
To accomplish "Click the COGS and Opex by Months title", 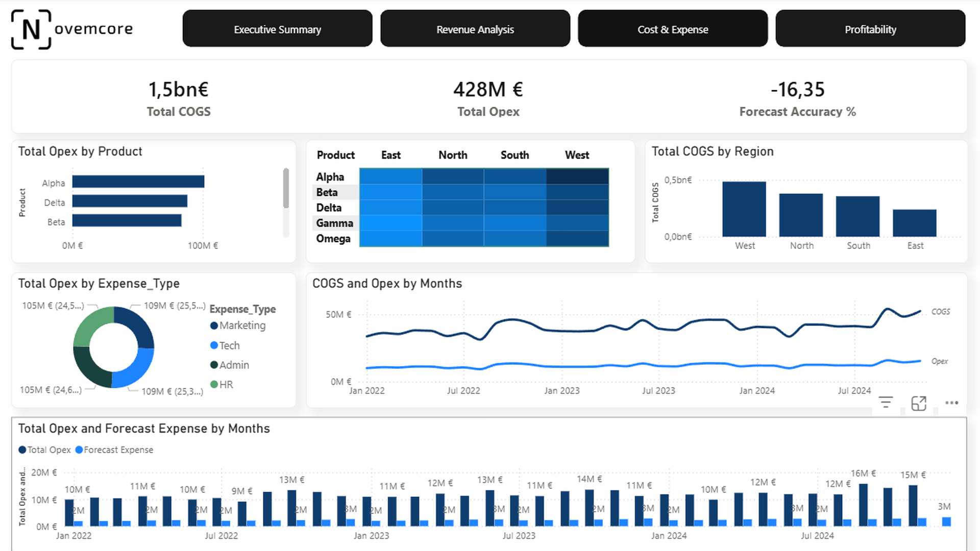I will (387, 284).
